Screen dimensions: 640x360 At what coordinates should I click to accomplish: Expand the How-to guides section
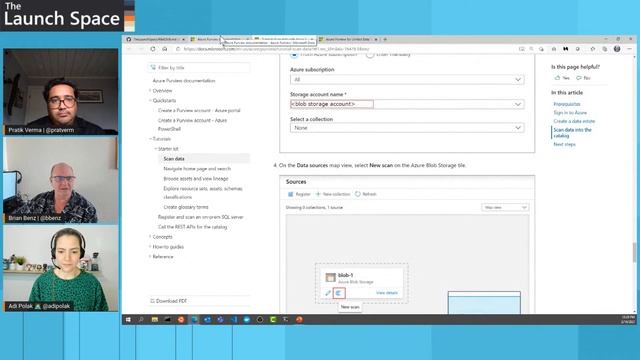150,247
